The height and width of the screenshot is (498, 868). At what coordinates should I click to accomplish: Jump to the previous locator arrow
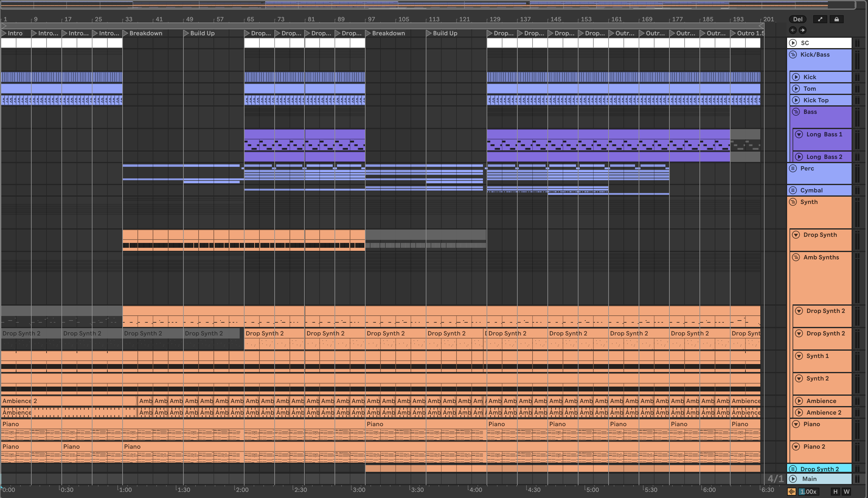[x=793, y=30]
